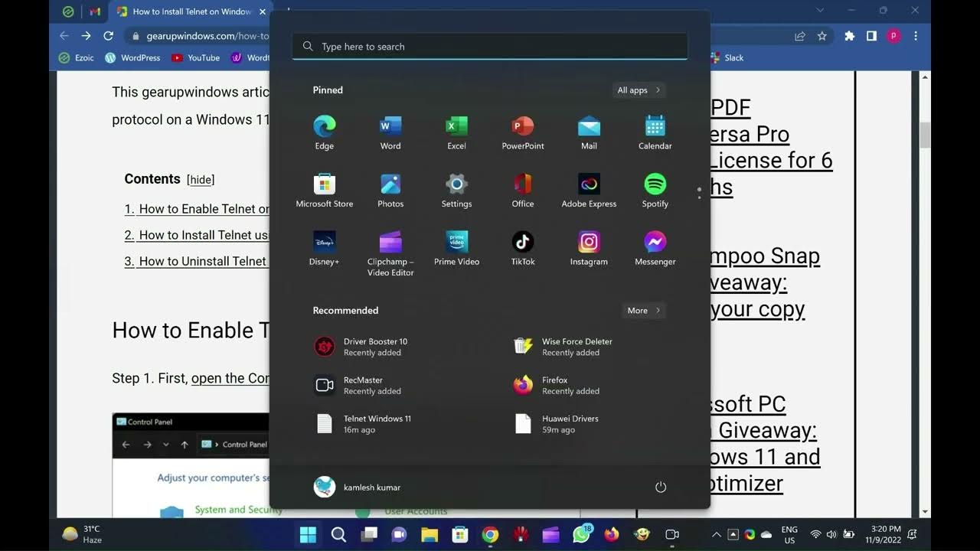
Task: Open Chrome extensions puzzle icon
Action: click(x=849, y=36)
